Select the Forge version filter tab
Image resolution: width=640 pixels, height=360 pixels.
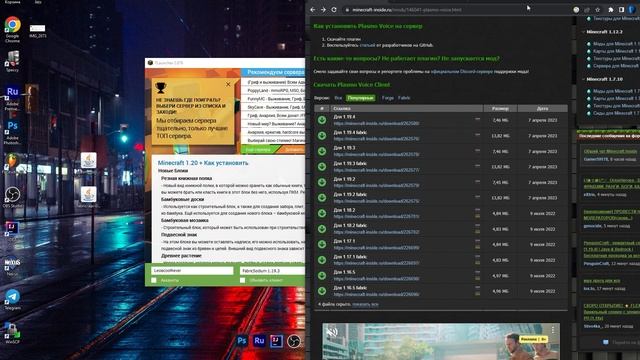tap(388, 98)
